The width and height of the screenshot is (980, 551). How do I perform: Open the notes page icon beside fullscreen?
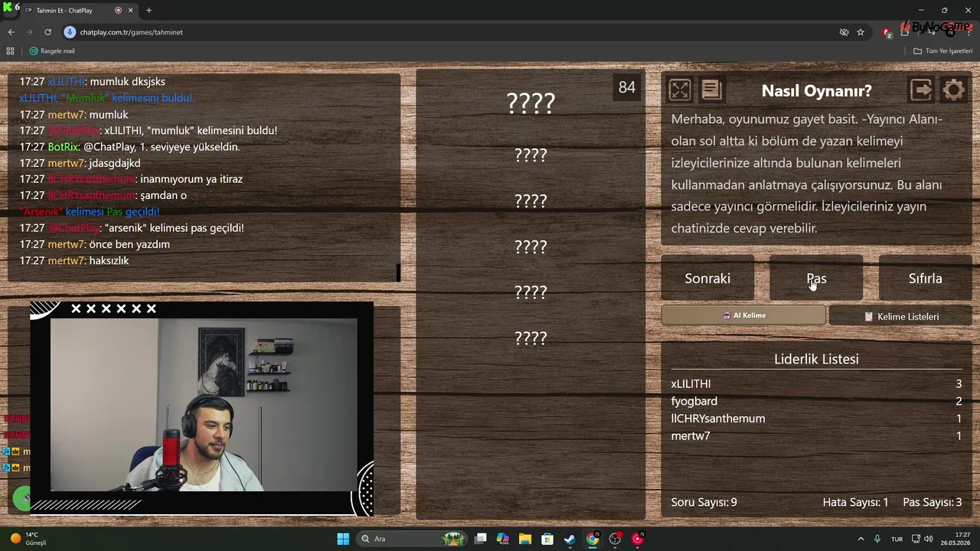pos(711,90)
